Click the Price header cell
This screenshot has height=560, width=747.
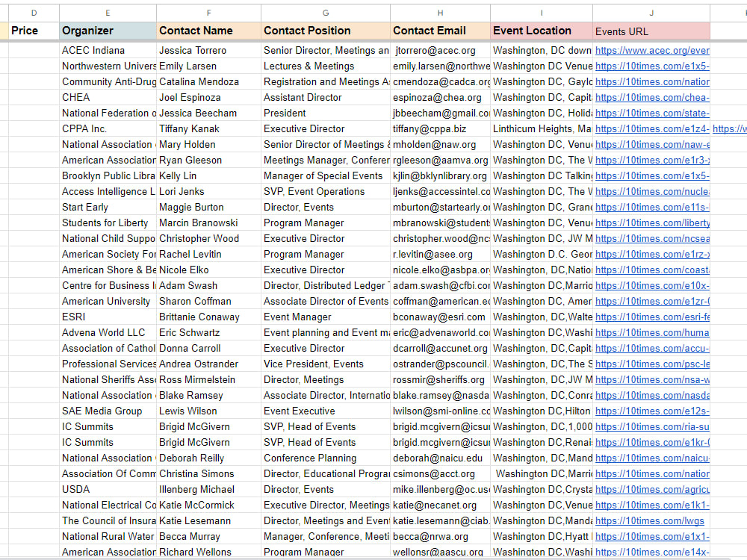click(x=34, y=31)
